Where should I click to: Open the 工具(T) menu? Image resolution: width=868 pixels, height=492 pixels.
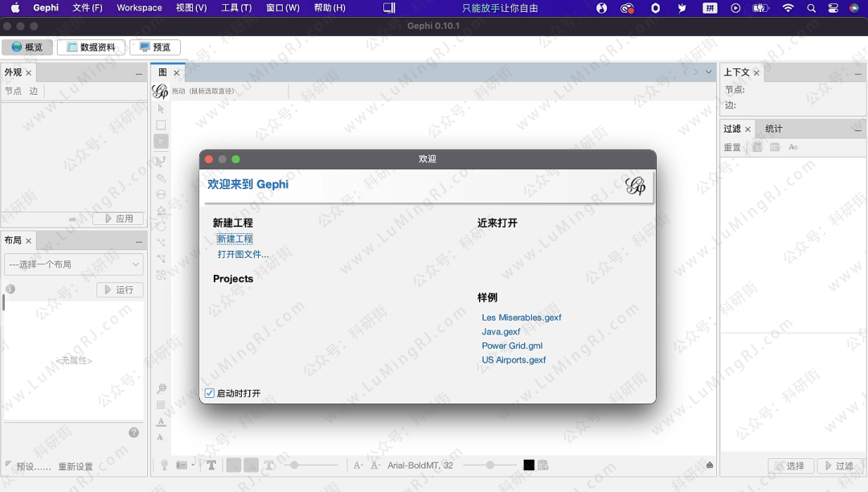point(235,8)
